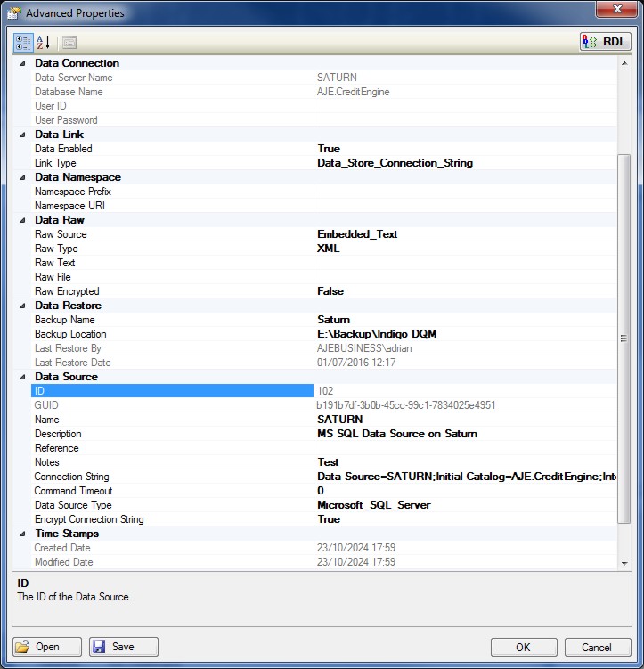Collapse the Time Stamps group
Image resolution: width=644 pixels, height=669 pixels.
22,534
